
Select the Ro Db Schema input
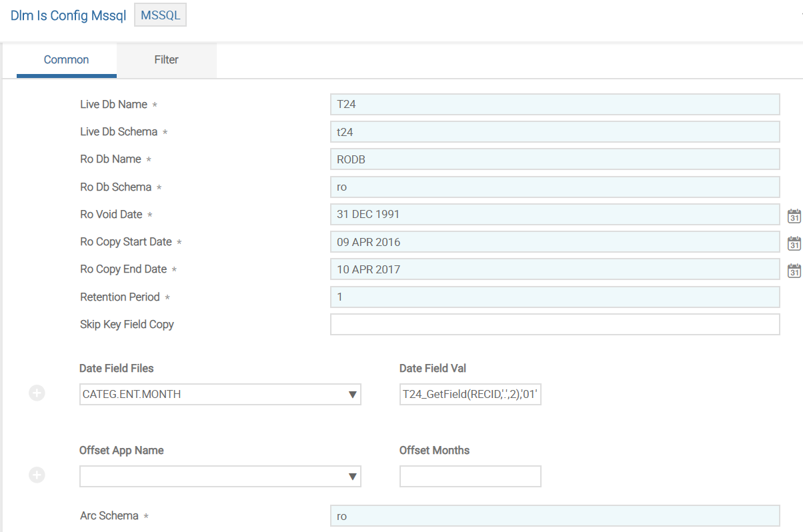(554, 187)
